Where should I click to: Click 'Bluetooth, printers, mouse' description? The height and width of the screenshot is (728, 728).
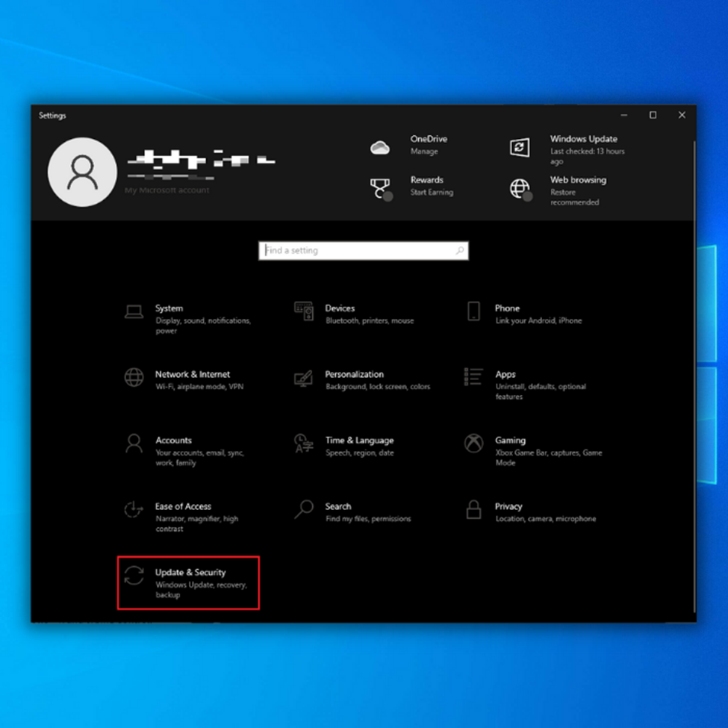tap(370, 321)
